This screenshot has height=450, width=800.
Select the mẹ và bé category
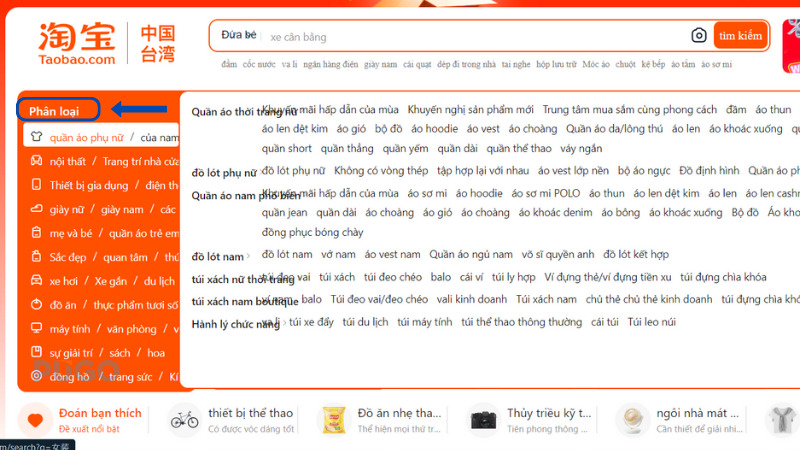click(x=71, y=234)
